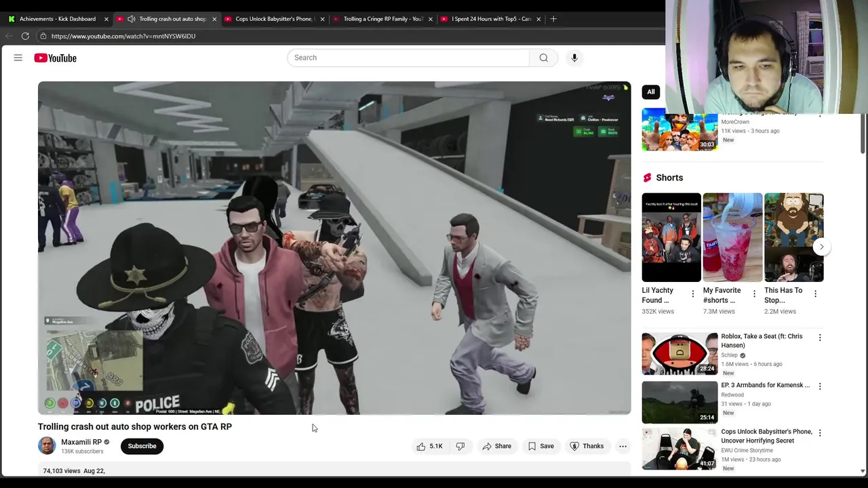
Task: Open Maxamili RP channel avatar
Action: (x=47, y=446)
